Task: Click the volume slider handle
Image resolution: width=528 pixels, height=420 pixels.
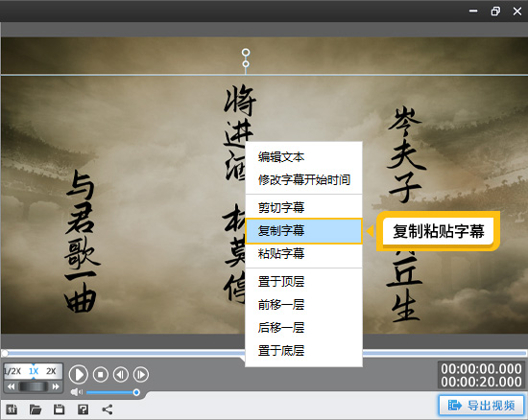Action: [x=136, y=392]
